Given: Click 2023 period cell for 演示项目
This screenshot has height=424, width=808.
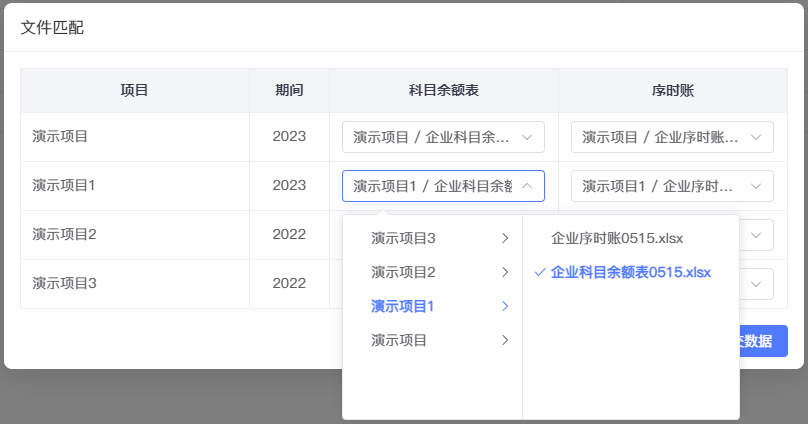Looking at the screenshot, I should 289,137.
